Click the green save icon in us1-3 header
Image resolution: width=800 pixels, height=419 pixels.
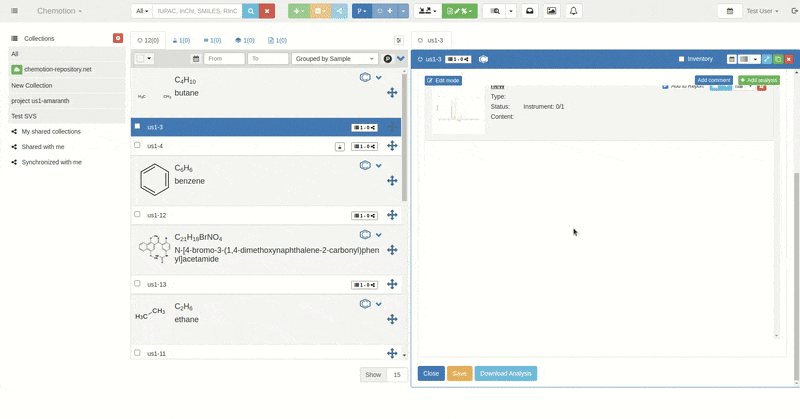[778, 59]
